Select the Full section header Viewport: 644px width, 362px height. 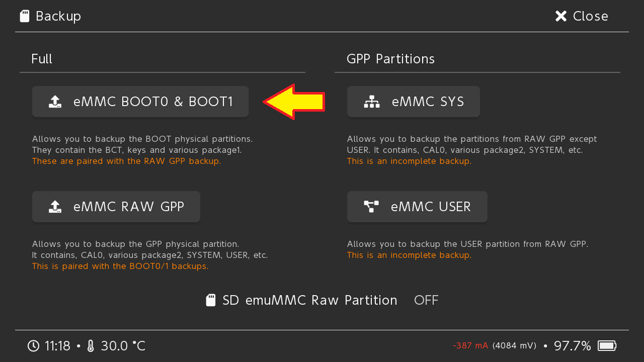(42, 59)
